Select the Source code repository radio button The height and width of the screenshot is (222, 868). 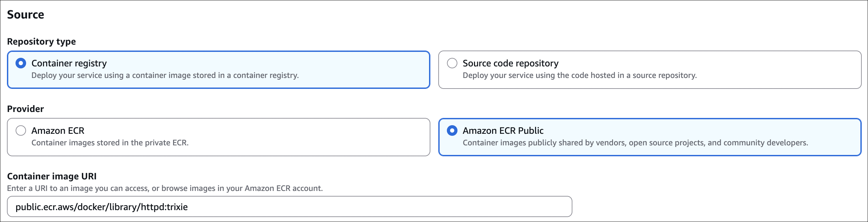[452, 63]
